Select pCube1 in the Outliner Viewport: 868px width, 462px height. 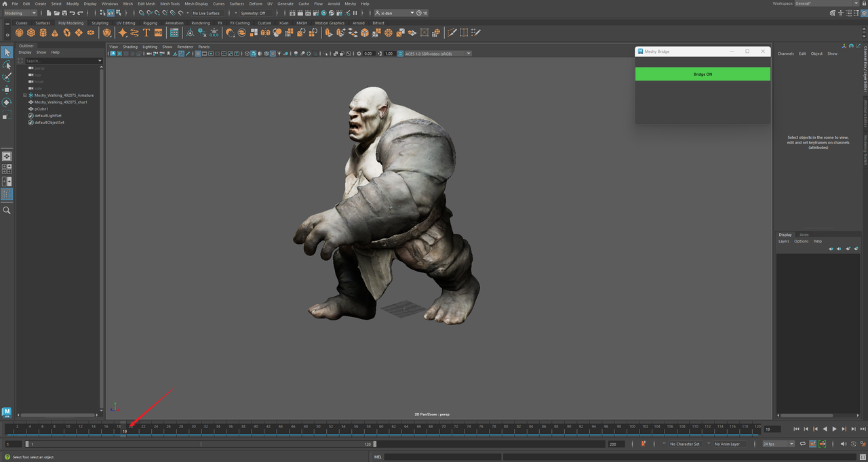pos(41,109)
